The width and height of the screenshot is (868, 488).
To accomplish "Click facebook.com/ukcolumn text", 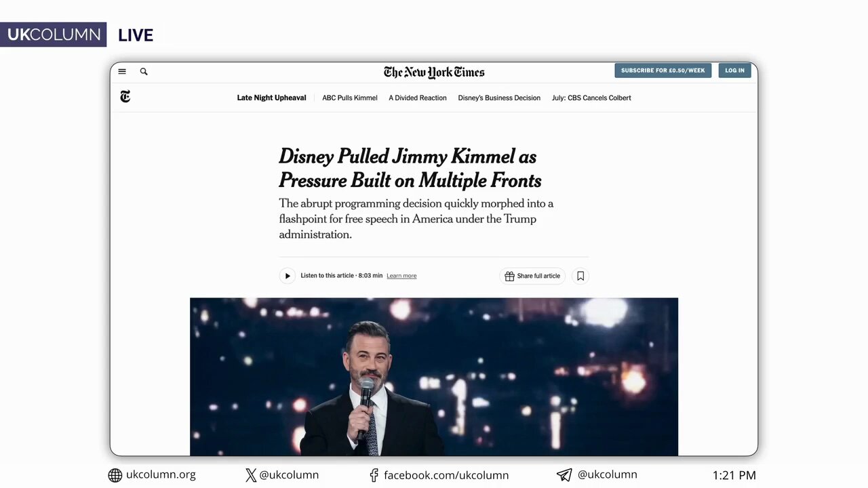I will (x=446, y=475).
